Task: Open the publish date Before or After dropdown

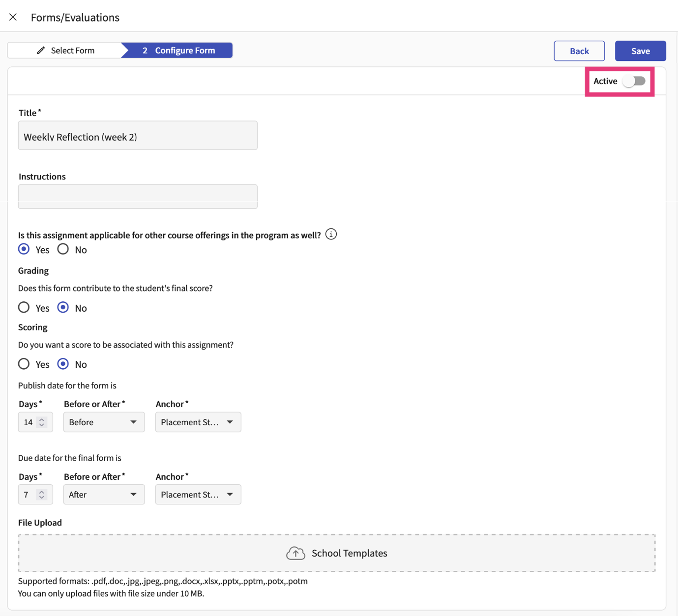Action: tap(104, 422)
